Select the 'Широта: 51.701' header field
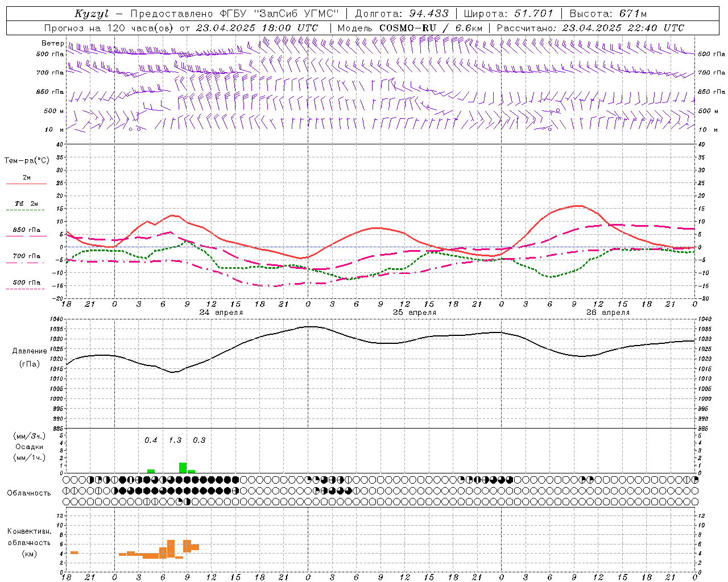The width and height of the screenshot is (728, 582). (x=508, y=14)
